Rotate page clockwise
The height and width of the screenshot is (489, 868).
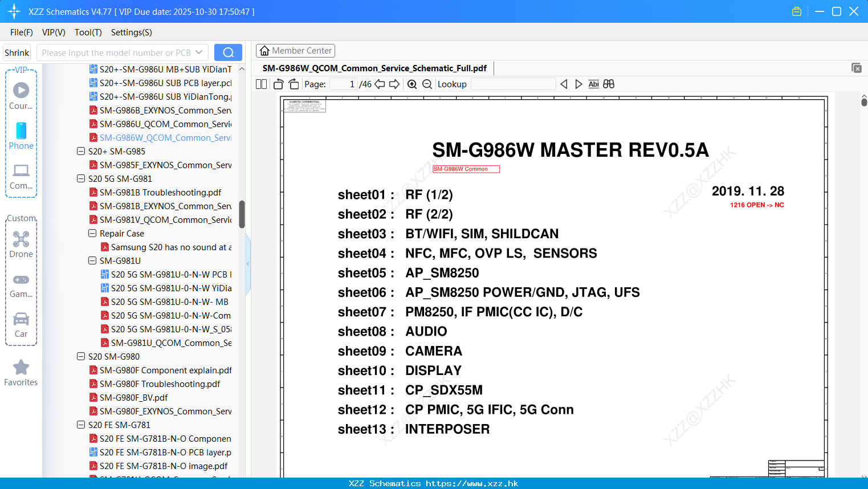click(x=294, y=84)
